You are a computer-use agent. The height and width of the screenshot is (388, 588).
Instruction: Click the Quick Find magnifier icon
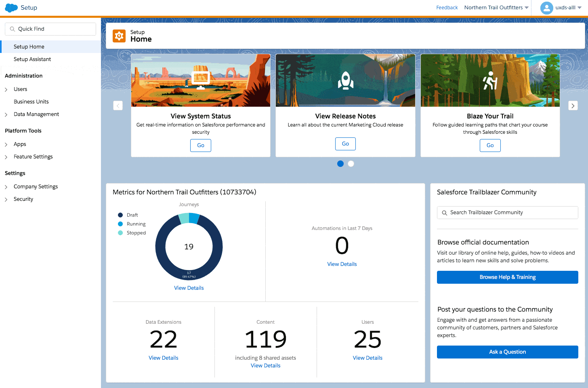click(13, 29)
